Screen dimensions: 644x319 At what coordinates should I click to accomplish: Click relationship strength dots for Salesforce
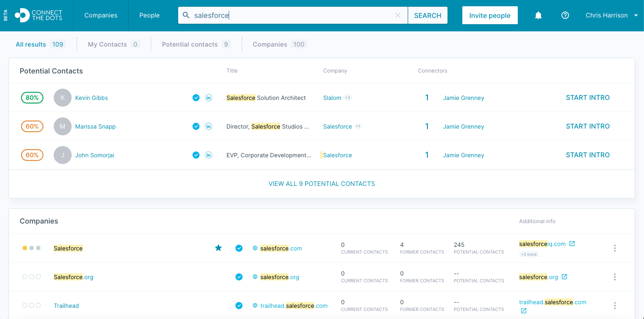pyautogui.click(x=31, y=248)
